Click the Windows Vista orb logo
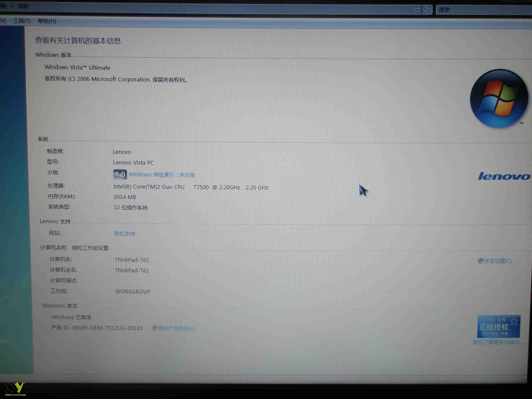 499,98
